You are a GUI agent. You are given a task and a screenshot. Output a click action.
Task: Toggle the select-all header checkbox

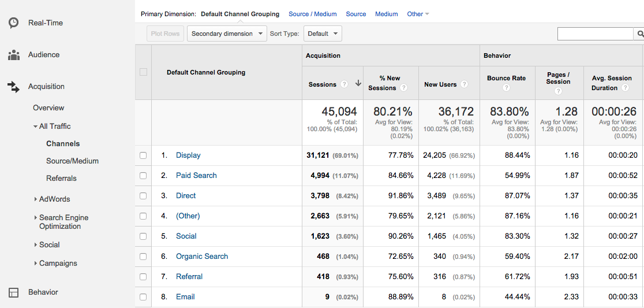[143, 72]
